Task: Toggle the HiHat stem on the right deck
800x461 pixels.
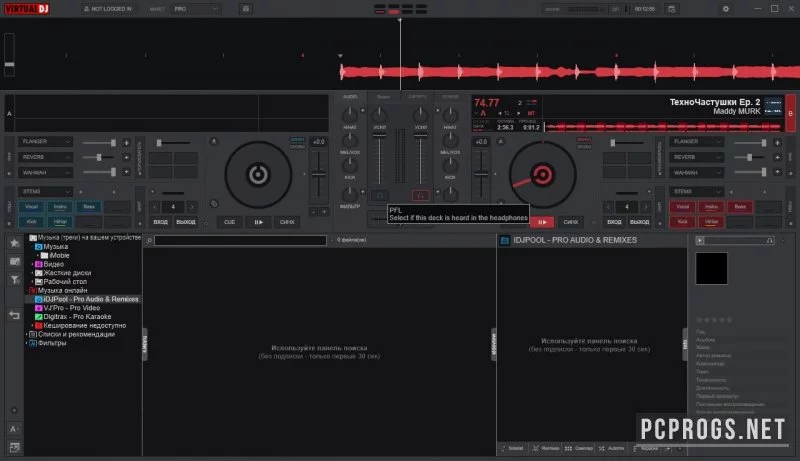Action: pyautogui.click(x=711, y=222)
